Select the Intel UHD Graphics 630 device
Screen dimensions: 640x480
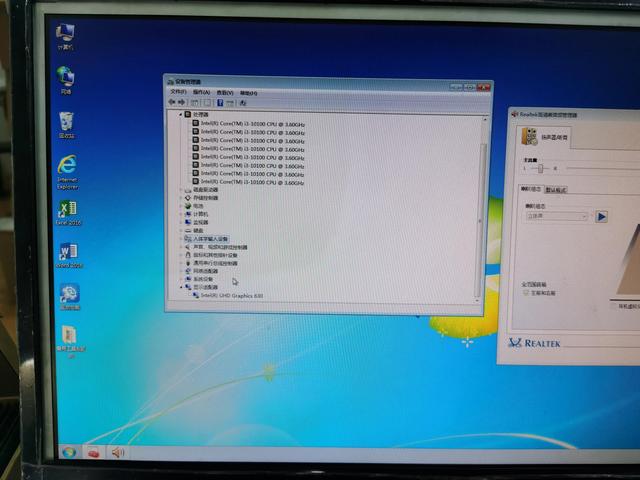point(231,295)
